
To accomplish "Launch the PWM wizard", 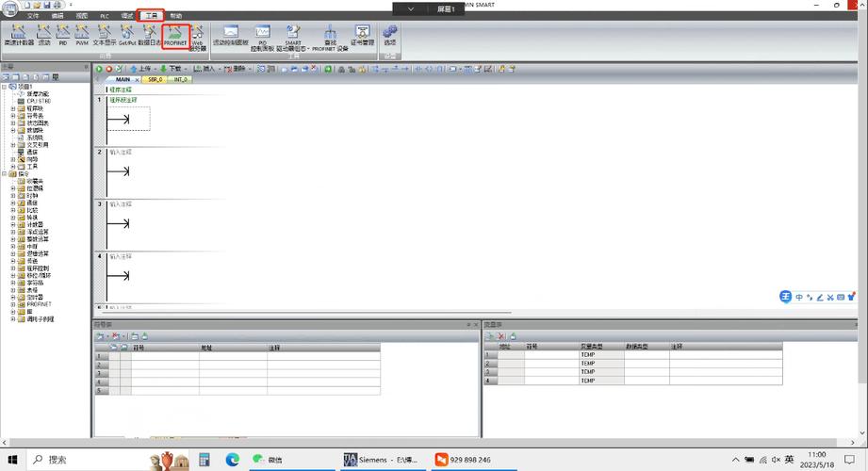I will point(82,35).
